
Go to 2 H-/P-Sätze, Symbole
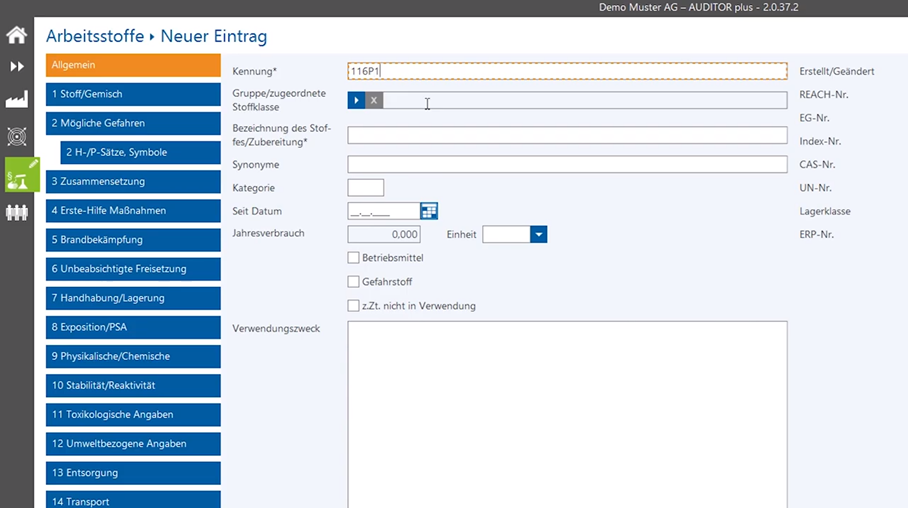pyautogui.click(x=140, y=152)
